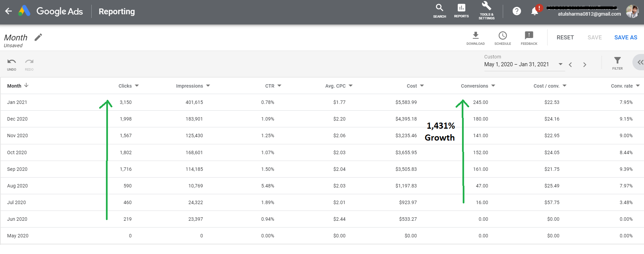644x254 pixels.
Task: Send feedback via Feedback icon
Action: click(x=529, y=38)
